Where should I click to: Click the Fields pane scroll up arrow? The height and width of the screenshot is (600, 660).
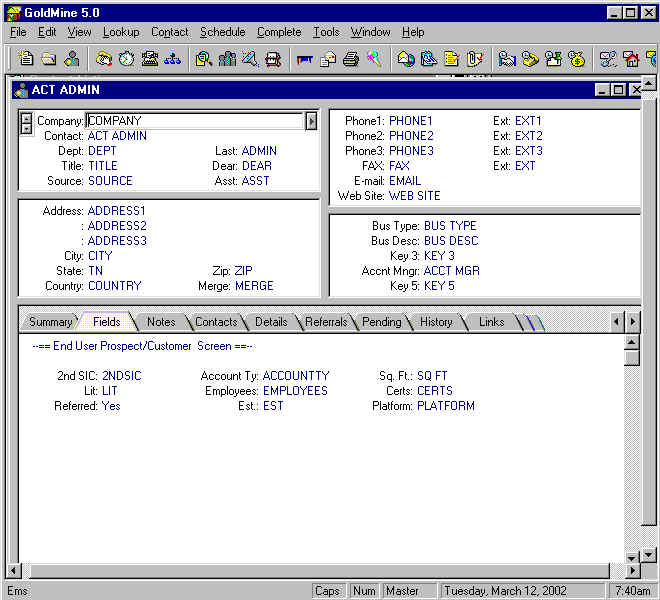point(631,342)
